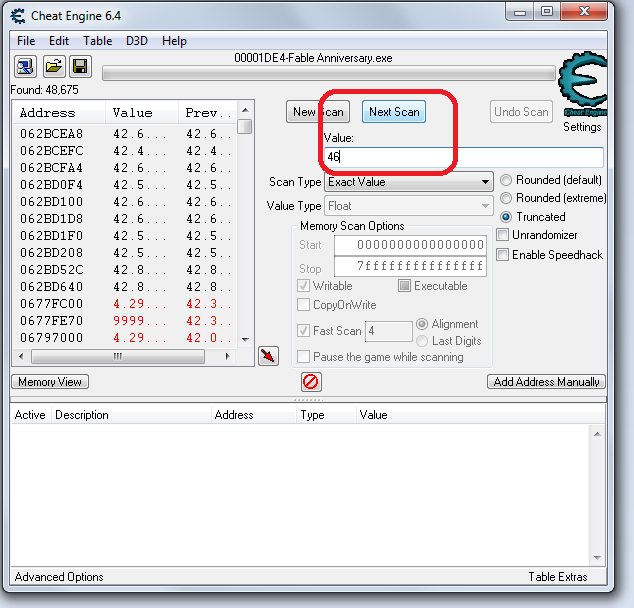634x608 pixels.
Task: Select result row 062BD0F4
Action: pyautogui.click(x=125, y=184)
